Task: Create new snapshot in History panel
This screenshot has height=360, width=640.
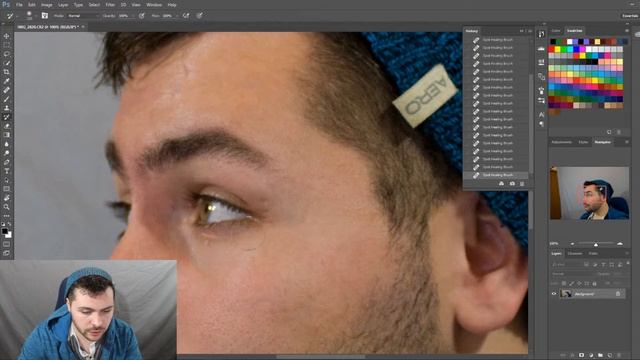Action: (512, 184)
